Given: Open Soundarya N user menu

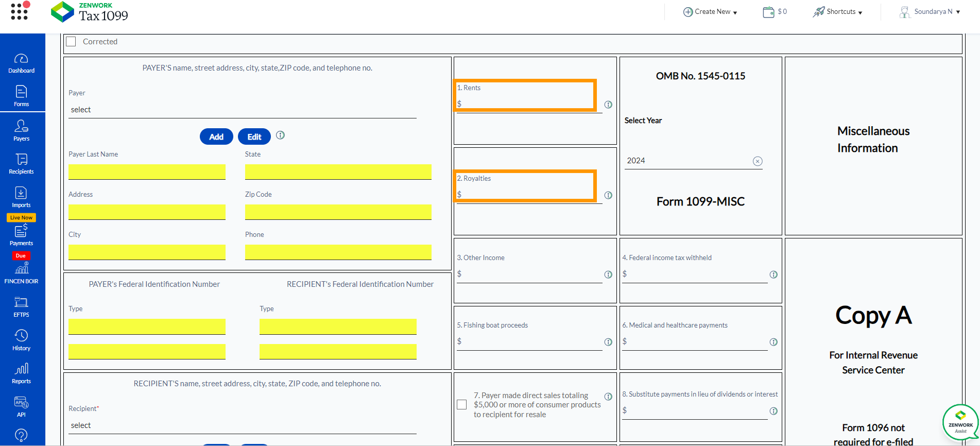Looking at the screenshot, I should pyautogui.click(x=930, y=11).
